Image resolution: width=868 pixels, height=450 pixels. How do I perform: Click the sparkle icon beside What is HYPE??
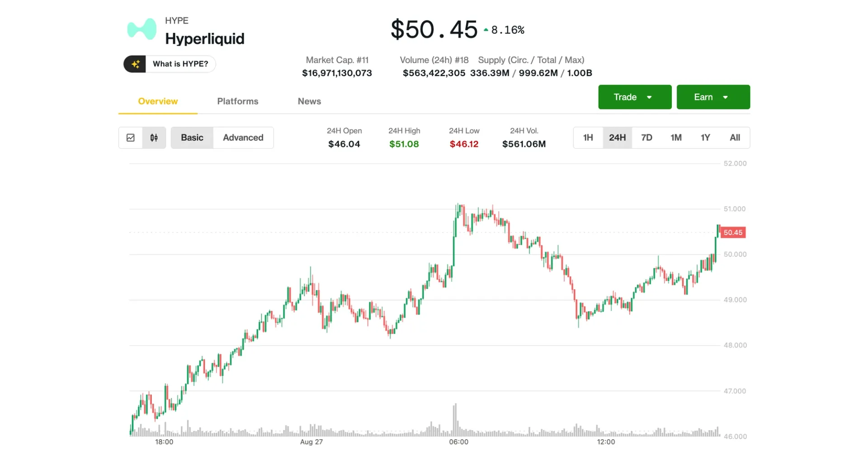point(135,64)
